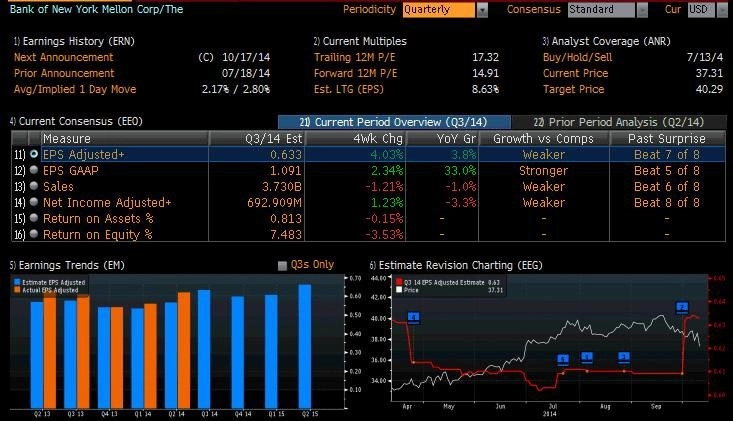Click the 33.0% YoY growth value
Screen dimensions: 733x421
pyautogui.click(x=460, y=171)
